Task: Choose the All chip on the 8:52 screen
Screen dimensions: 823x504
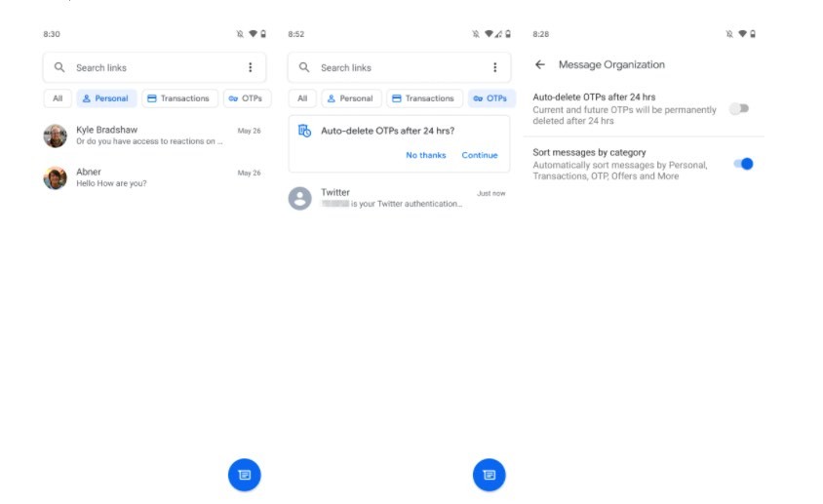Action: [302, 98]
